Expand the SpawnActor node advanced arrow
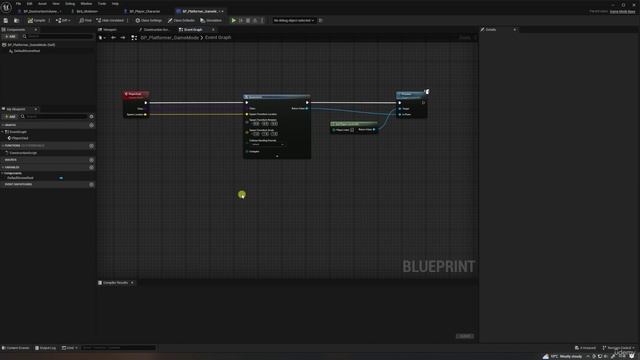The height and width of the screenshot is (360, 640). 277,156
